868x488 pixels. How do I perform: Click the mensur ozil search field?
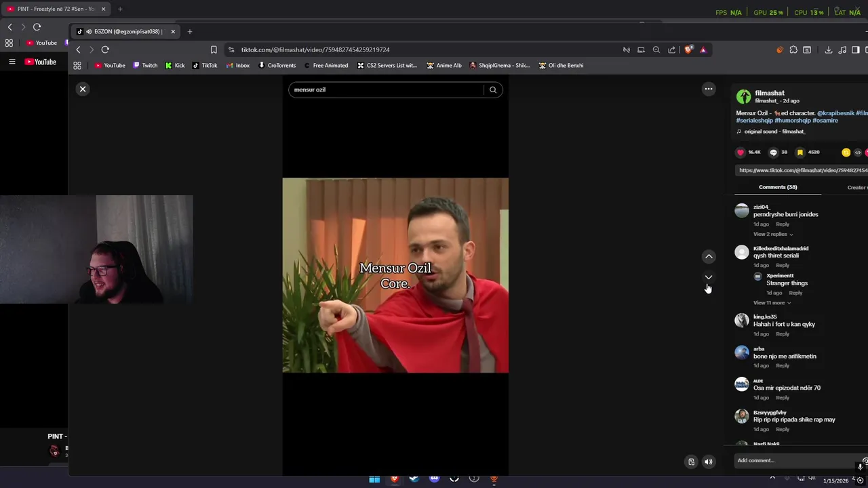pyautogui.click(x=387, y=89)
